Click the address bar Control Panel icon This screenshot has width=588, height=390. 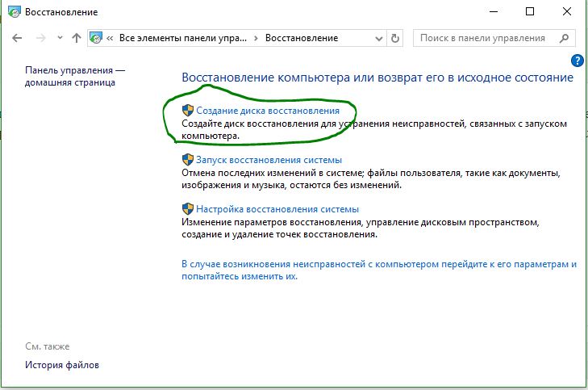96,38
